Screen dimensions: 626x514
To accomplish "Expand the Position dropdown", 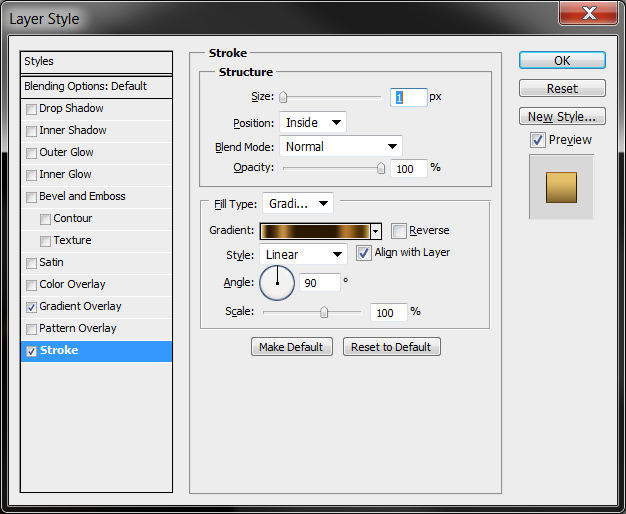I will coord(313,123).
